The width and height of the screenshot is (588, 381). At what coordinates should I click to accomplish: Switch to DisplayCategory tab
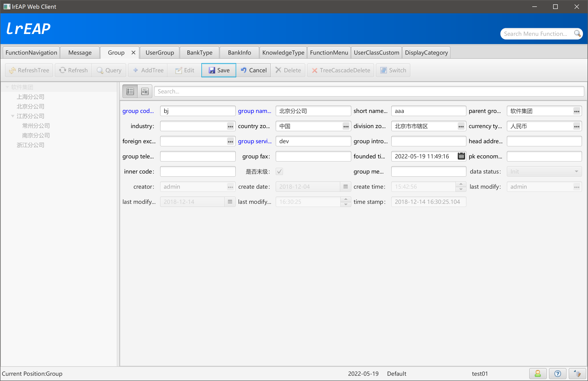(426, 52)
